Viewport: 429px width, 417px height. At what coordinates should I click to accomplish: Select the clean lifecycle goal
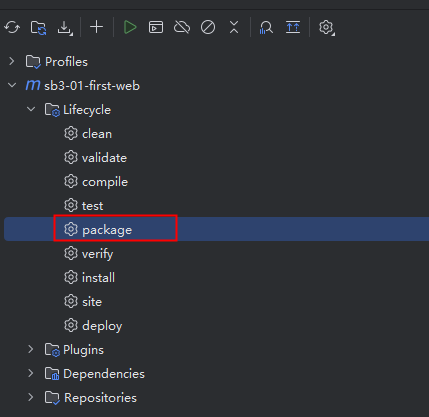click(88, 134)
